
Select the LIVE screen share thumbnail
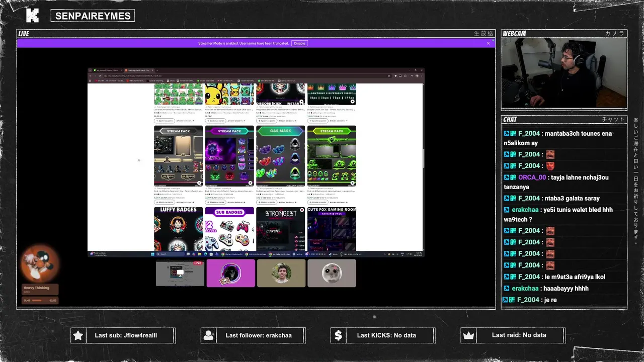[x=180, y=273]
